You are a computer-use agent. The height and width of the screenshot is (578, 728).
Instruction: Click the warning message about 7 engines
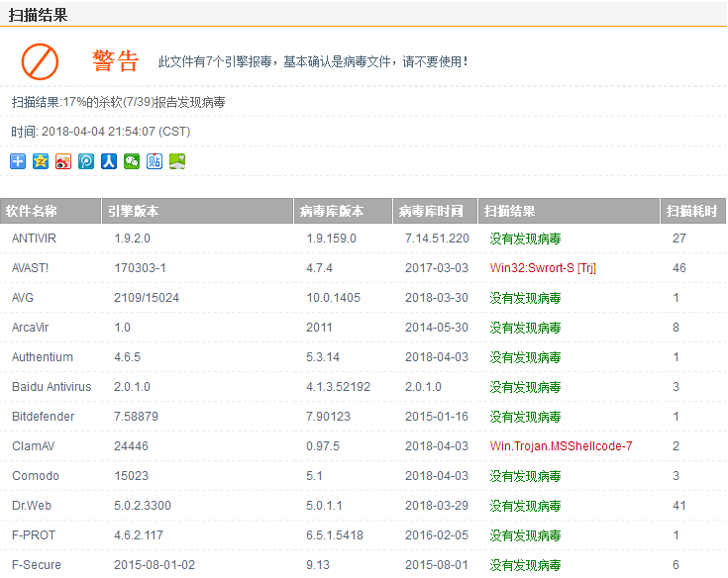click(313, 61)
